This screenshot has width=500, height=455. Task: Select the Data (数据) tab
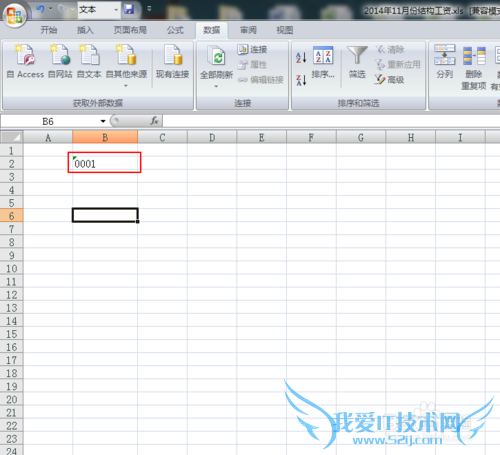(212, 30)
